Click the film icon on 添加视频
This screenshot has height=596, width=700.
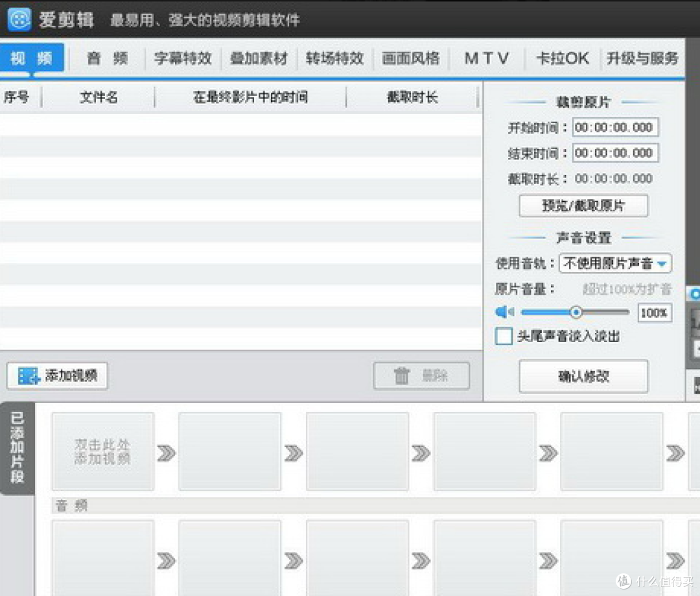29,376
